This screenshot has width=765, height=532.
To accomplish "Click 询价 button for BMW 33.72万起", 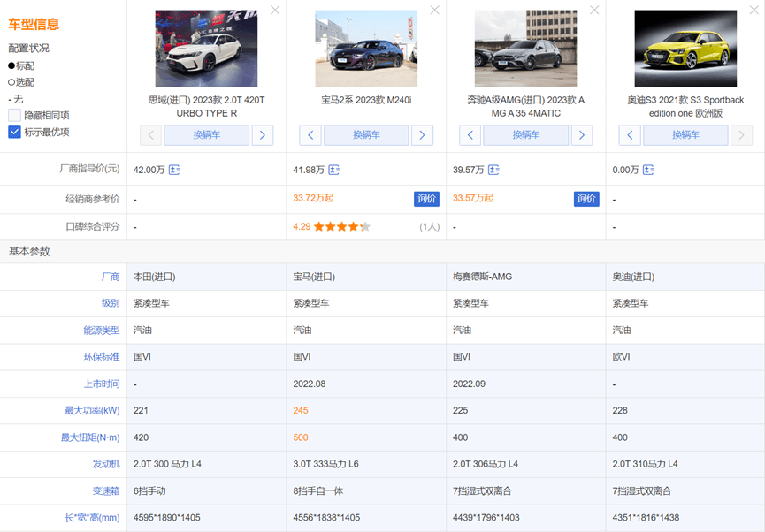I will [x=426, y=199].
